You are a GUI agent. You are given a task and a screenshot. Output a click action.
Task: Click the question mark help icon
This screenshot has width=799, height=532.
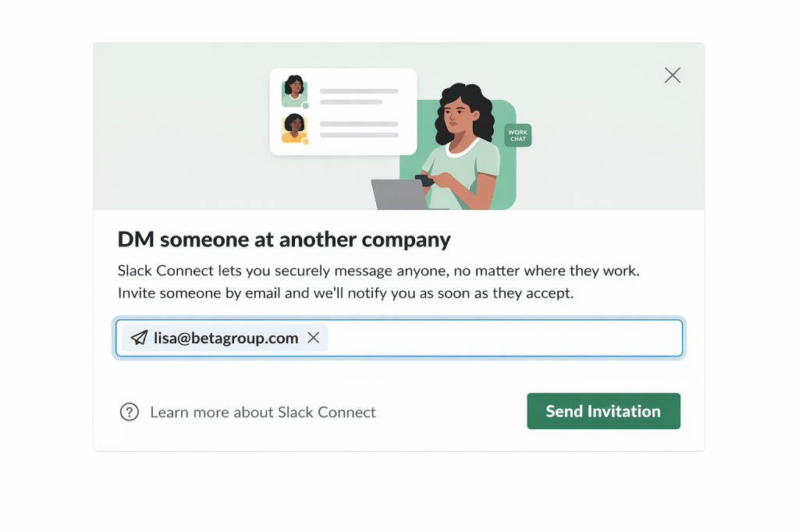(x=129, y=412)
